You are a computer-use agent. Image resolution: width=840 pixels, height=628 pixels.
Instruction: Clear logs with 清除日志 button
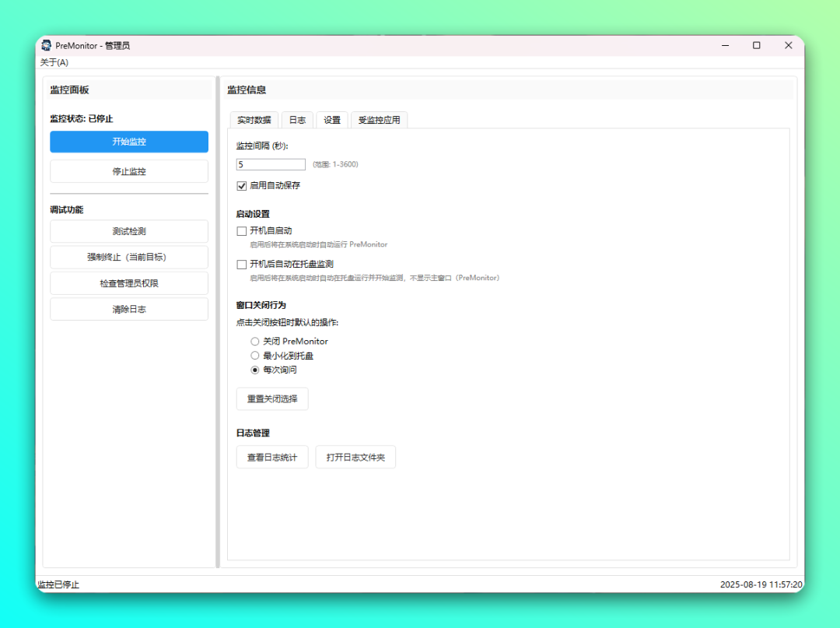click(x=129, y=309)
